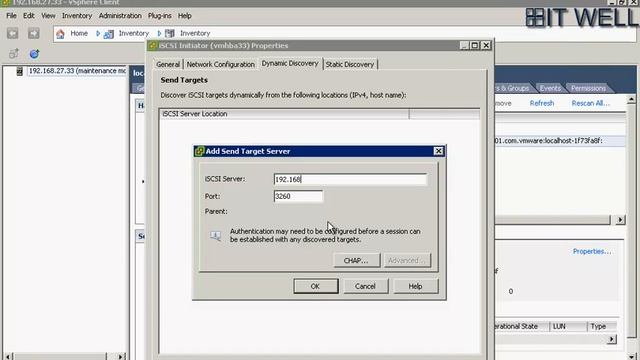Image resolution: width=640 pixels, height=360 pixels.
Task: Click the second Inventory breadcrumb icon
Action: 170,33
